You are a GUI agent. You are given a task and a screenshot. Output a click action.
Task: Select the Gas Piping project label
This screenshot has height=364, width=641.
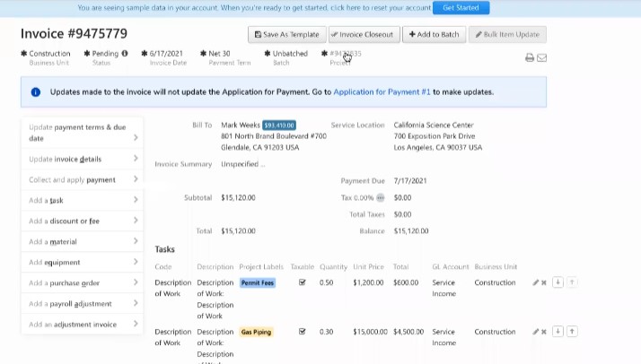click(x=256, y=332)
